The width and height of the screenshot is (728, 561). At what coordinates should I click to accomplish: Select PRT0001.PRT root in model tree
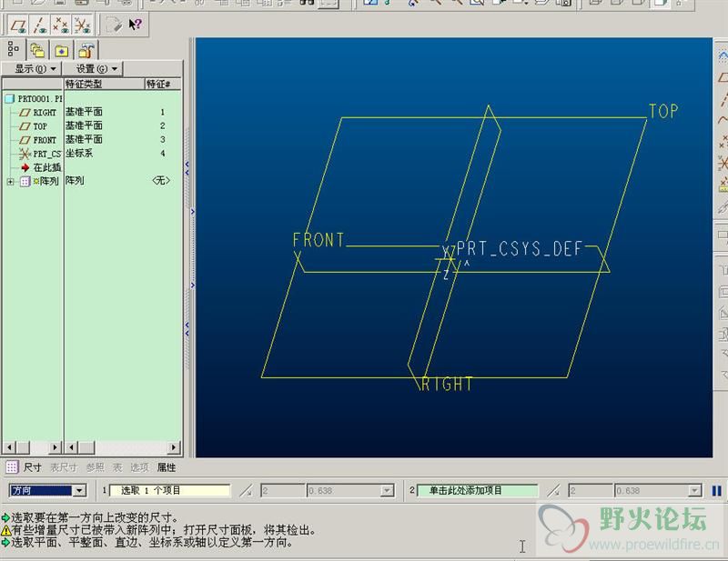[x=34, y=99]
